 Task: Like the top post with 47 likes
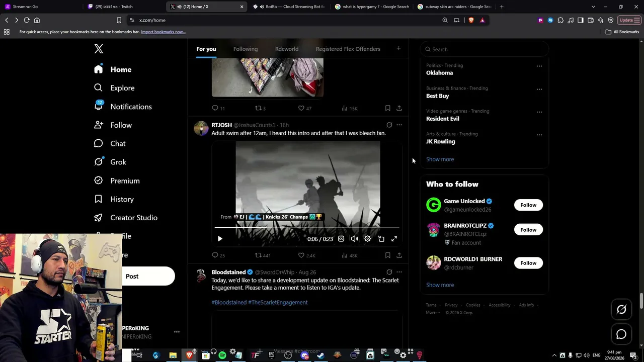[x=305, y=108]
